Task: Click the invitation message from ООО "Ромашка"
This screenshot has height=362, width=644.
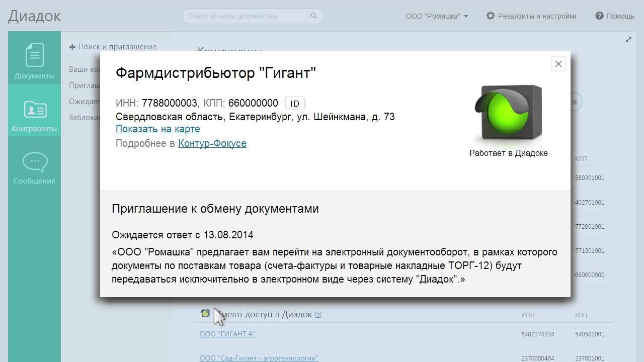Action: 335,265
